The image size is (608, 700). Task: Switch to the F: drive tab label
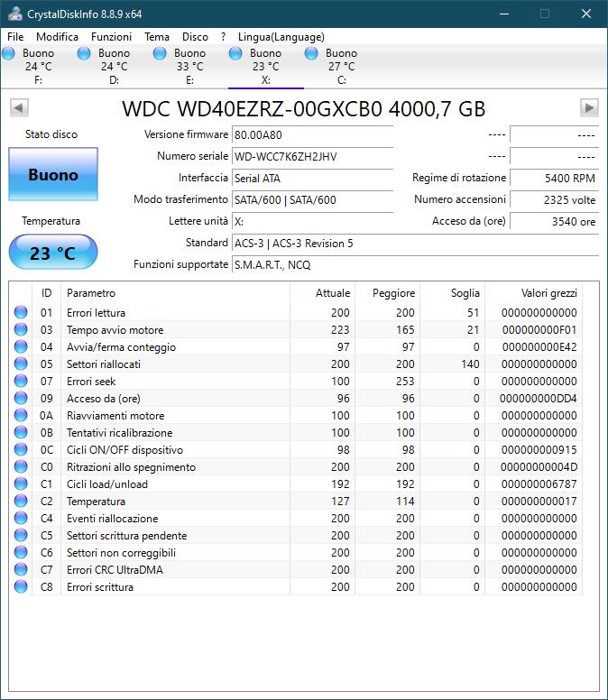pos(39,80)
